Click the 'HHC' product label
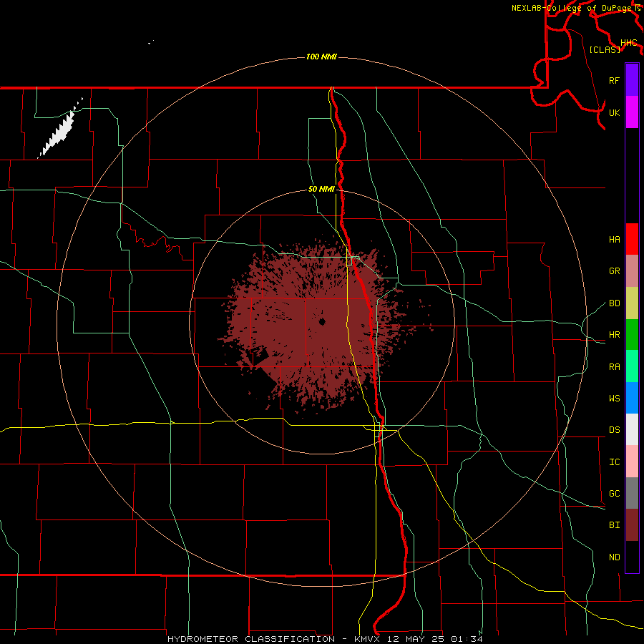This screenshot has width=644, height=644. coord(628,43)
